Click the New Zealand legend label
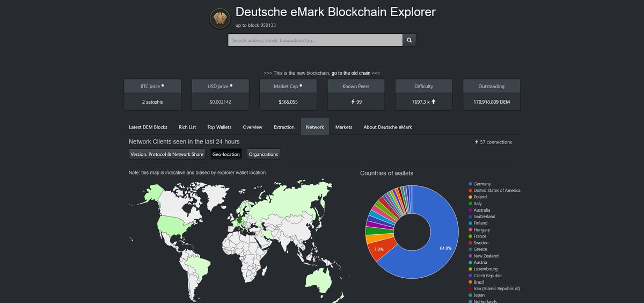 click(x=486, y=256)
